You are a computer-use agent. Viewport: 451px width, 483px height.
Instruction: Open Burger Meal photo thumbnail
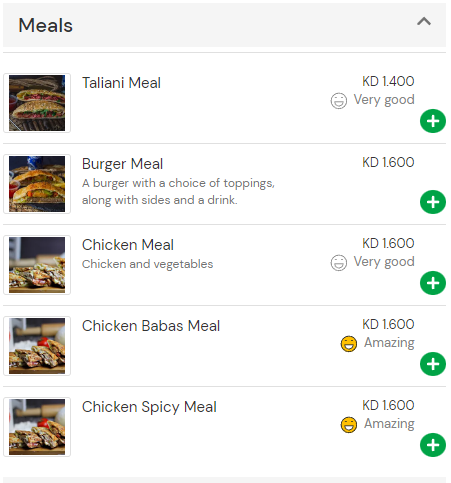pyautogui.click(x=37, y=184)
